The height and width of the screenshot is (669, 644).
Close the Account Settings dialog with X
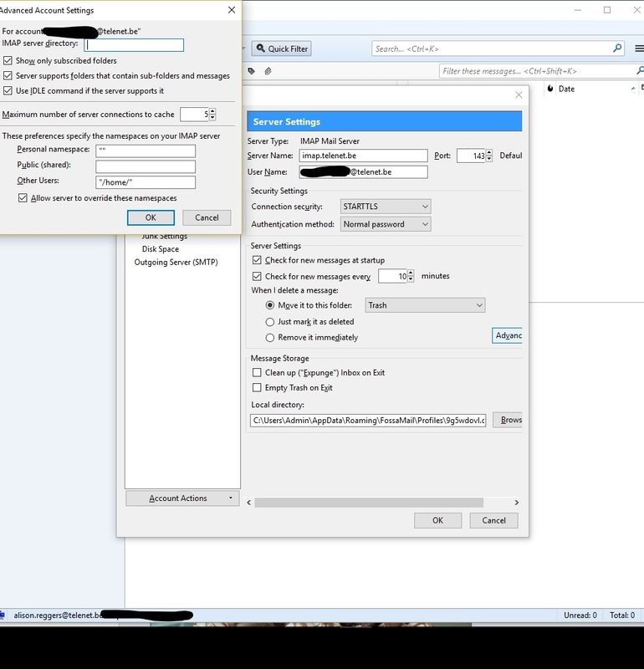(520, 95)
